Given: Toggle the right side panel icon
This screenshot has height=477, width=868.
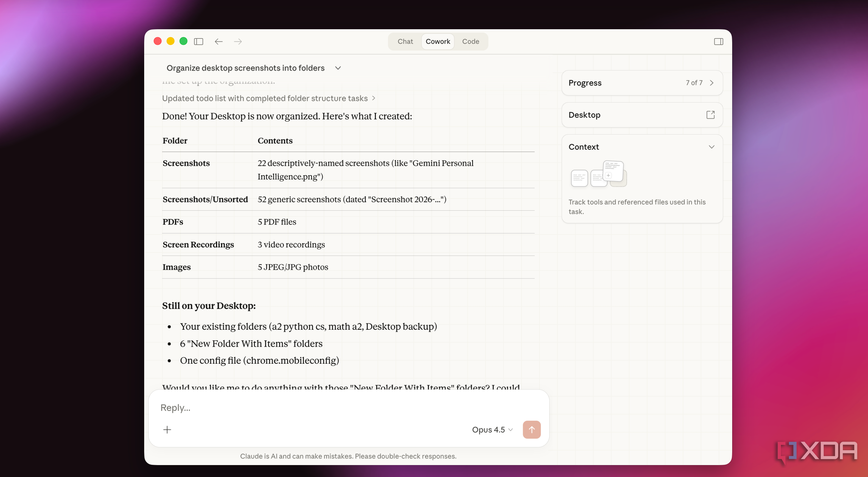Looking at the screenshot, I should 718,41.
